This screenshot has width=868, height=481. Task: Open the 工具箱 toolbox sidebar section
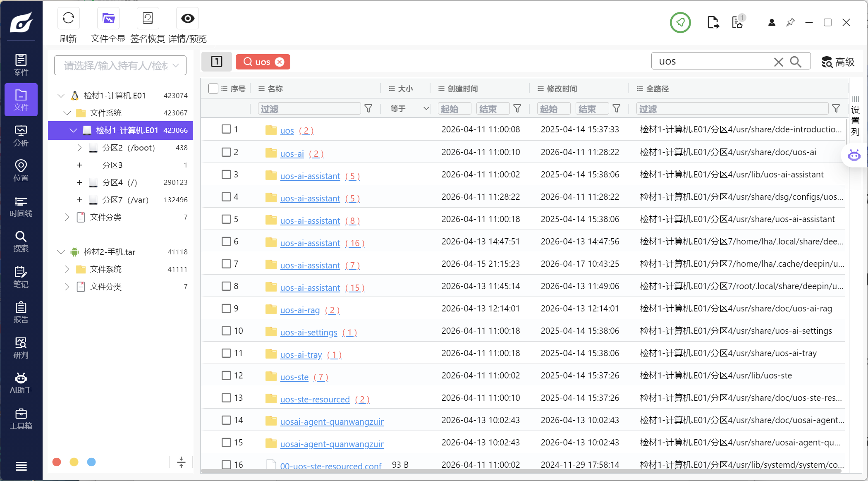tap(21, 419)
